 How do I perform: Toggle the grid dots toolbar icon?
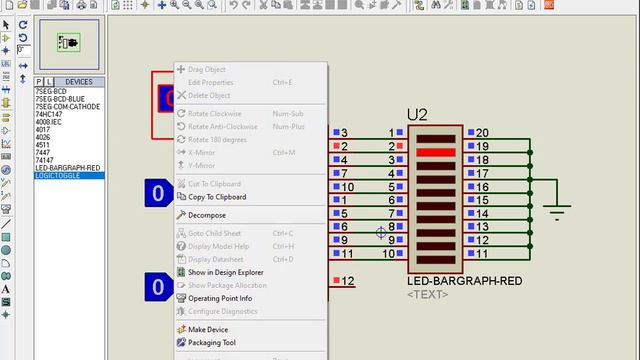click(128, 5)
